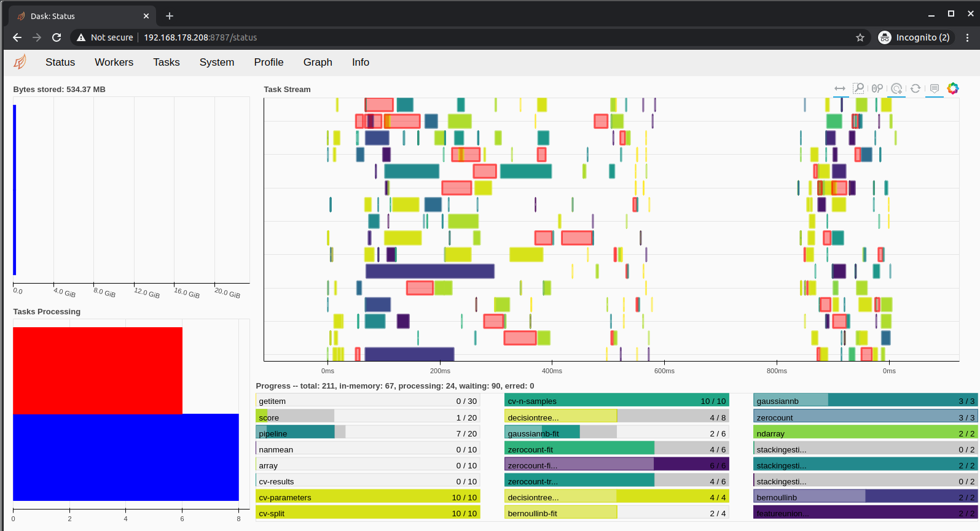Open the Profile page

pos(269,62)
